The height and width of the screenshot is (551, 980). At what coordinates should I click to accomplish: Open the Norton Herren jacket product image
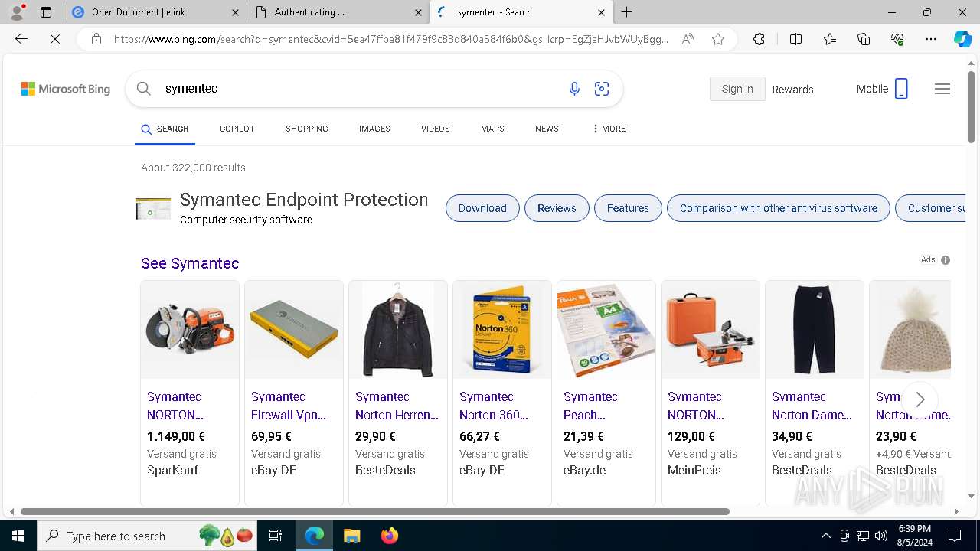(398, 329)
